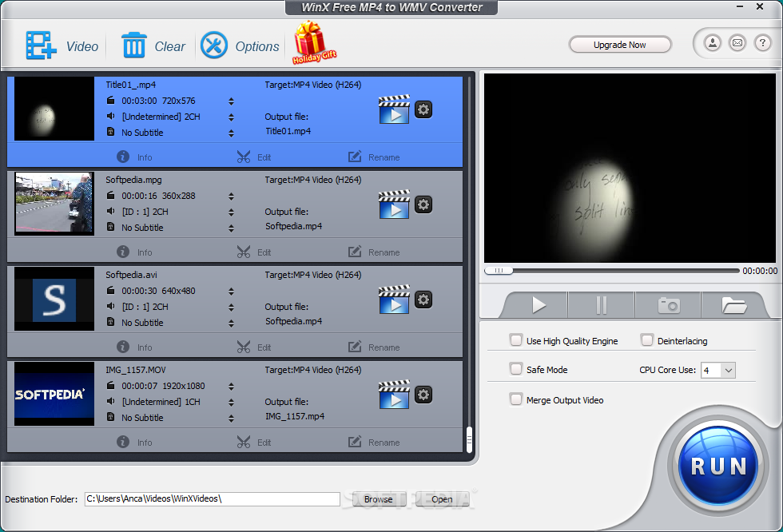Open output profile clapperboard for Softpedia.avi

pyautogui.click(x=394, y=300)
